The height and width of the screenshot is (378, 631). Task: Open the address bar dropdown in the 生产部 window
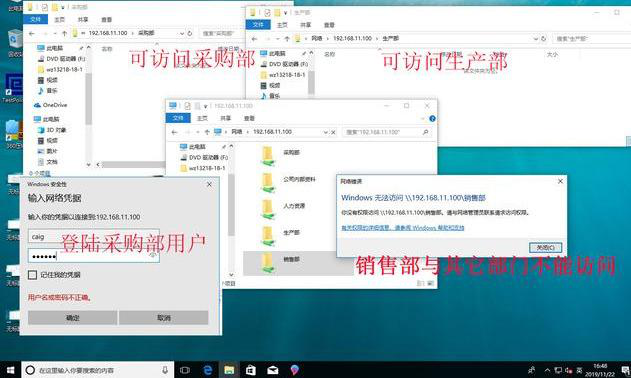click(x=536, y=39)
